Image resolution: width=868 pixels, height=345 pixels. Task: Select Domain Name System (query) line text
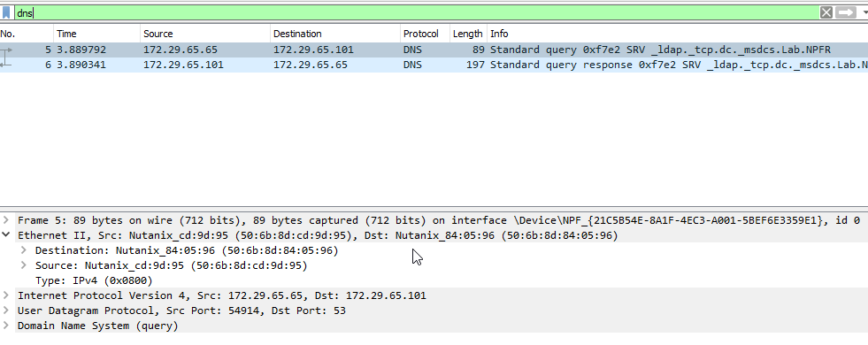pyautogui.click(x=98, y=326)
